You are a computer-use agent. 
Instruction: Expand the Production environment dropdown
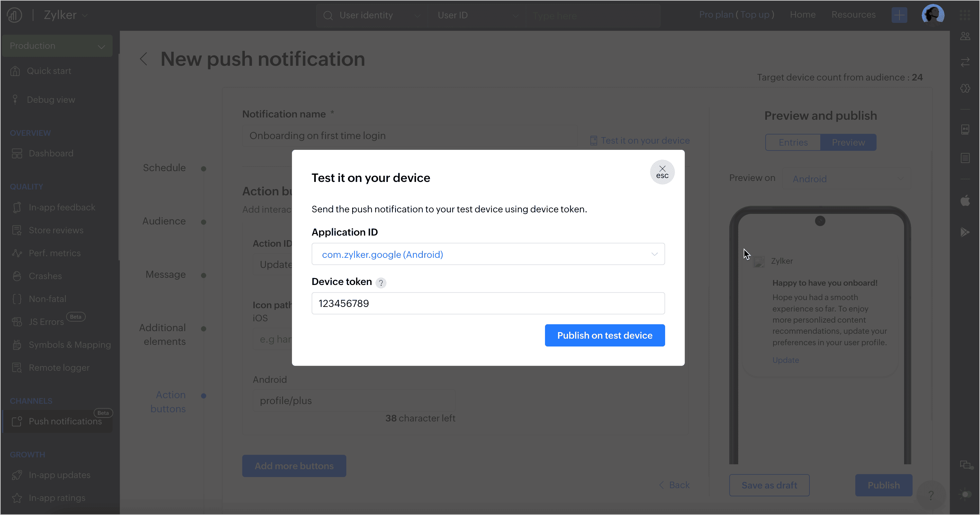pos(57,46)
